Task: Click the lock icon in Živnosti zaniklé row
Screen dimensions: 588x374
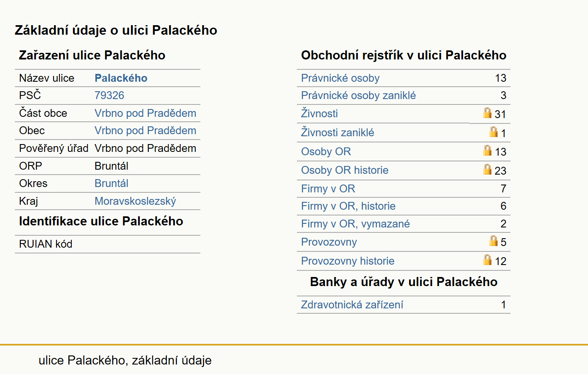Action: [493, 132]
